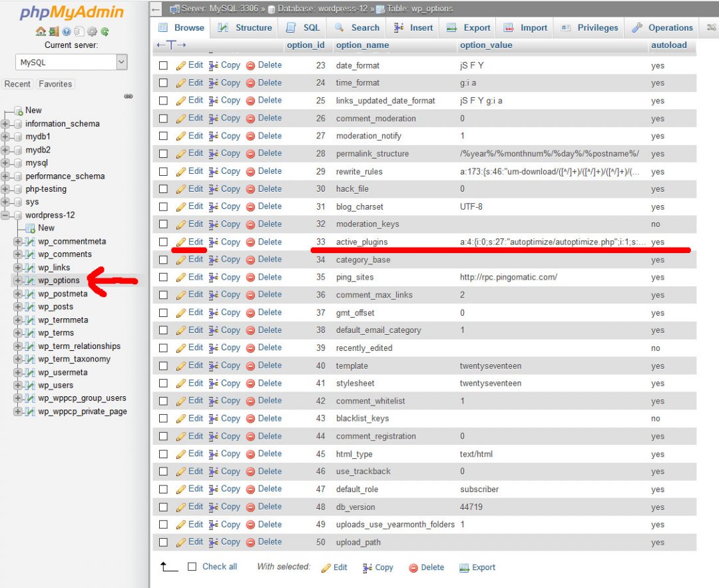Viewport: 719px width, 588px height.
Task: Sort by option_name column header
Action: point(362,45)
